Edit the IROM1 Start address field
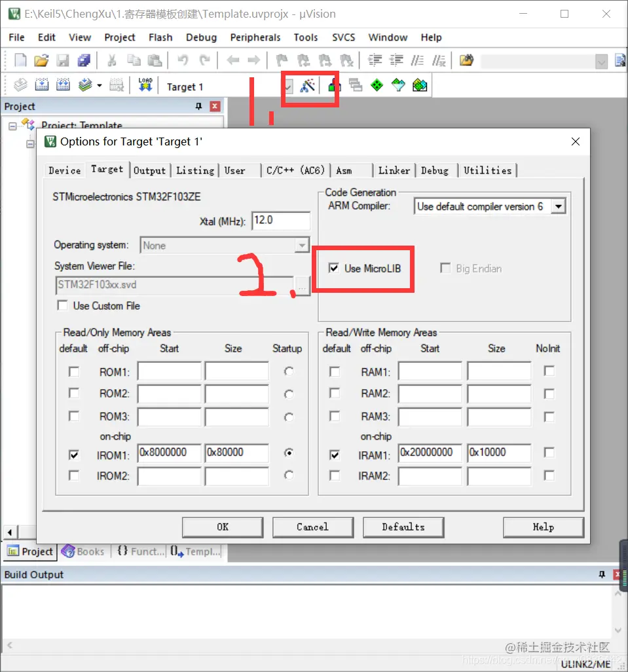 click(x=169, y=453)
